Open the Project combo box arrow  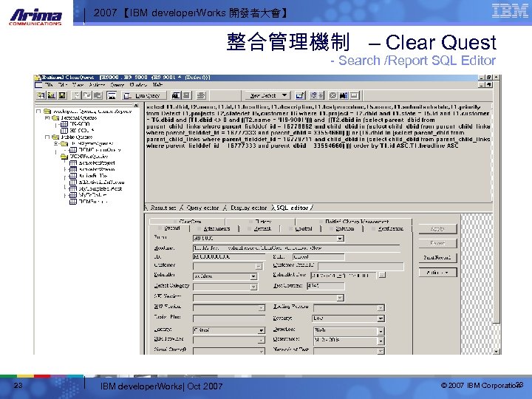340,239
